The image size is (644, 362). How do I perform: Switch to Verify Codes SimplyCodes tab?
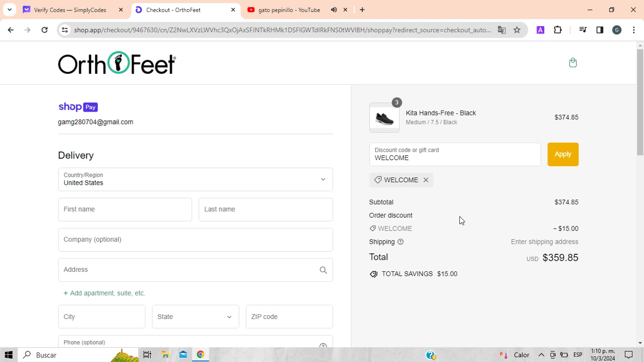click(70, 10)
